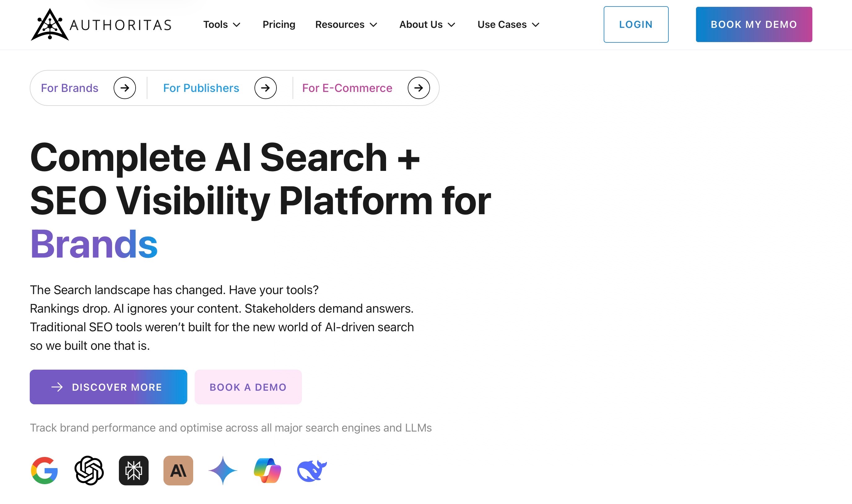Open the About Us menu
Screen dimensions: 852x504
tap(427, 24)
